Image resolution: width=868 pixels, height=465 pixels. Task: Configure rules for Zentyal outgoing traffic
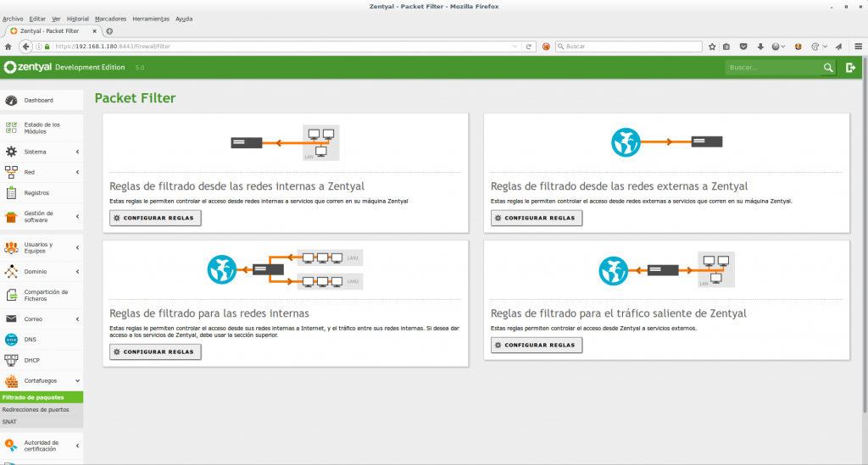point(537,345)
